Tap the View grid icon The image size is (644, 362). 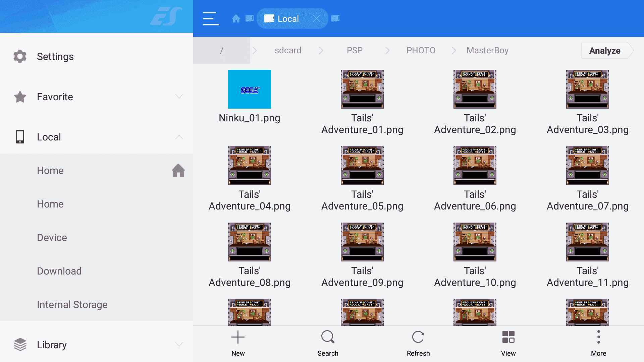(x=508, y=337)
